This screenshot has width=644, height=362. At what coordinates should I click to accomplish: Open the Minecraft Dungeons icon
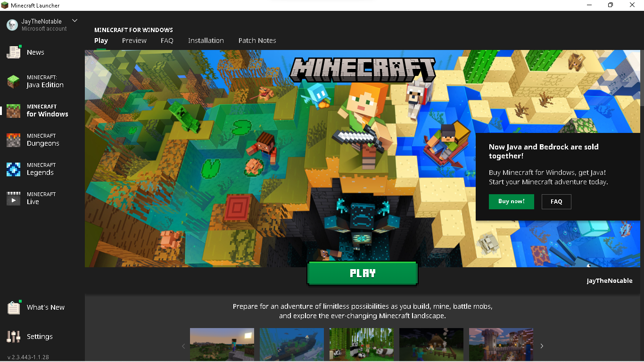tap(14, 140)
